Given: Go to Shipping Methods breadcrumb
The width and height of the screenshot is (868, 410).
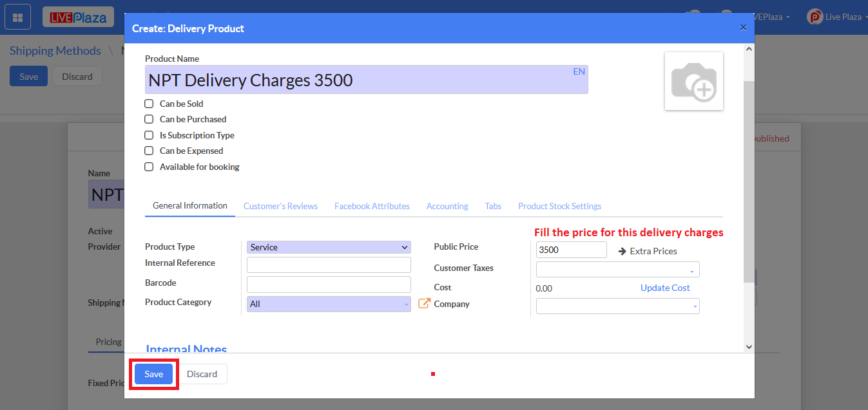Looking at the screenshot, I should click(x=55, y=51).
